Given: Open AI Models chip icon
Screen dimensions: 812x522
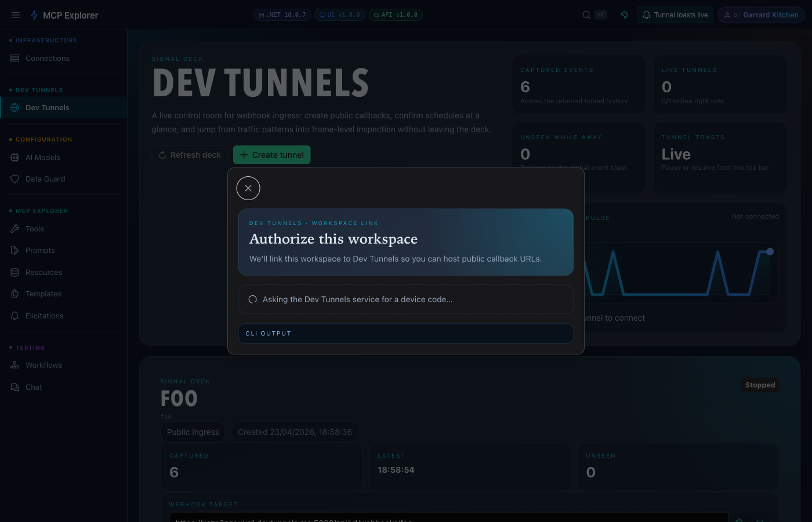Looking at the screenshot, I should click(x=15, y=158).
